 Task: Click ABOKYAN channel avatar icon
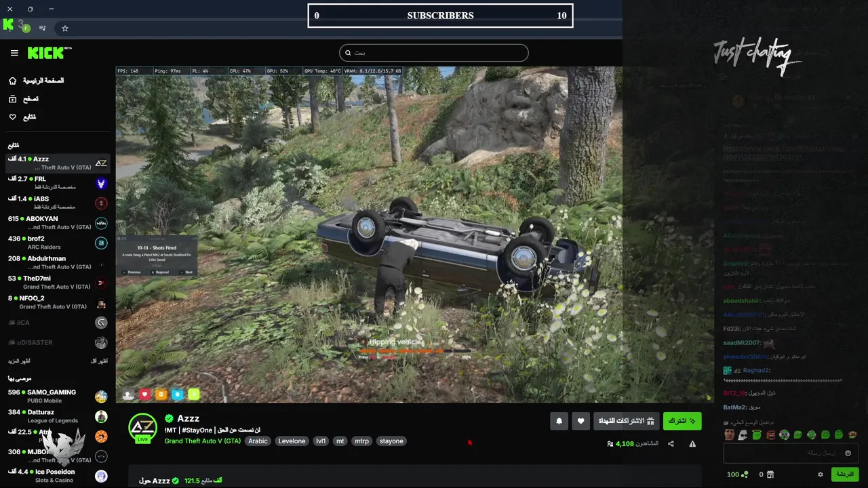tap(101, 222)
